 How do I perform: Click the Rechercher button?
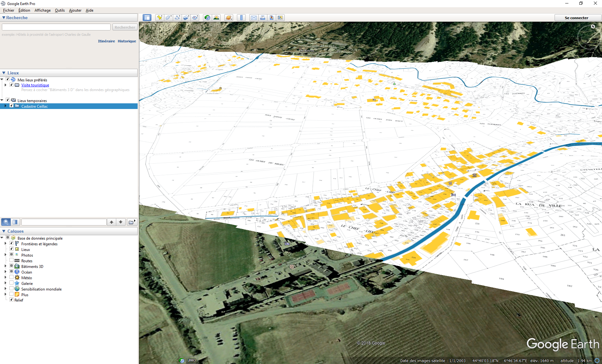click(125, 27)
